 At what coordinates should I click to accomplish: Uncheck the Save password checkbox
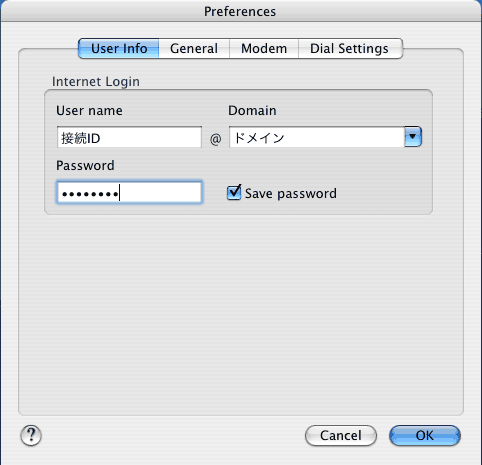pyautogui.click(x=234, y=193)
